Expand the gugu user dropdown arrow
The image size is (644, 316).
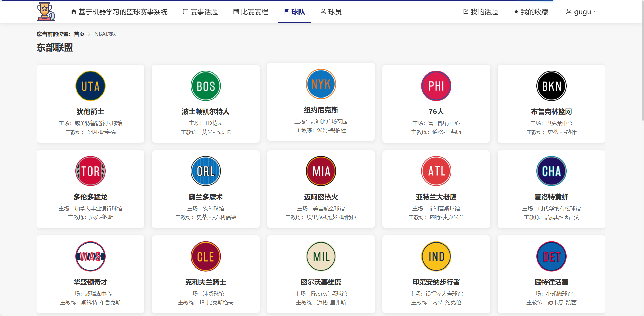pyautogui.click(x=595, y=12)
